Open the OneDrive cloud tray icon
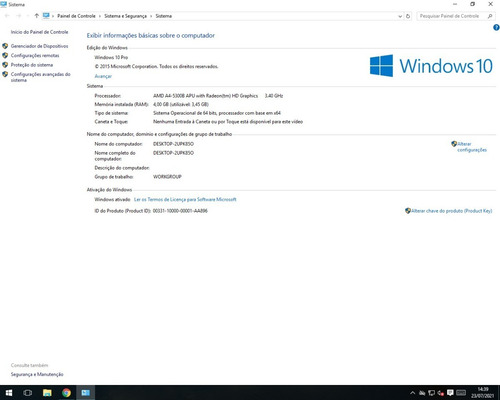Viewport: 500px width, 400px height. pyautogui.click(x=422, y=393)
